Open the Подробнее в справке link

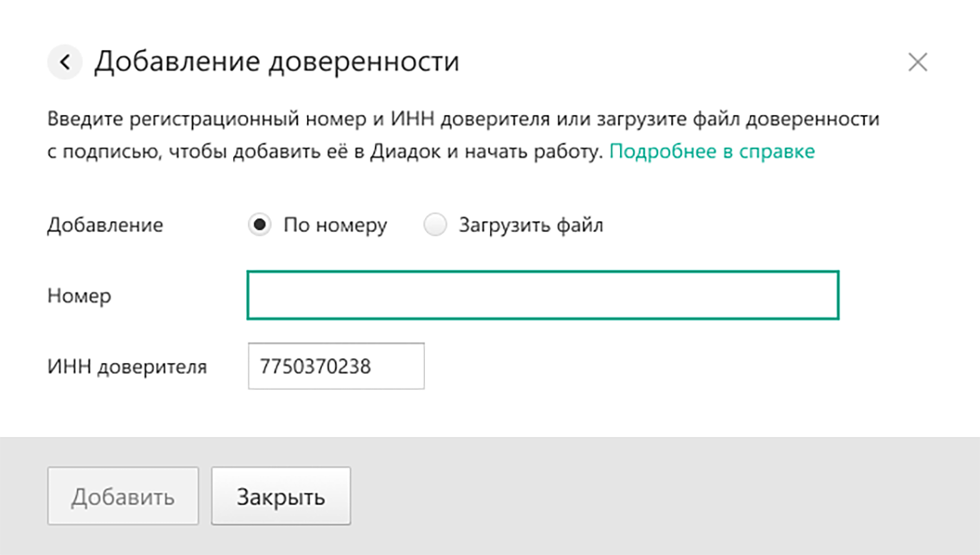(712, 151)
